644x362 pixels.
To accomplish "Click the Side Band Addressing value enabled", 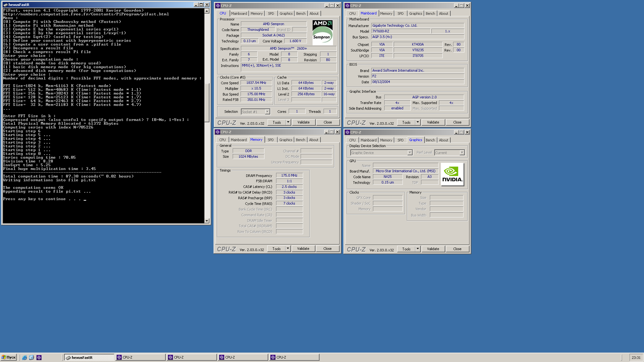I will (x=397, y=108).
